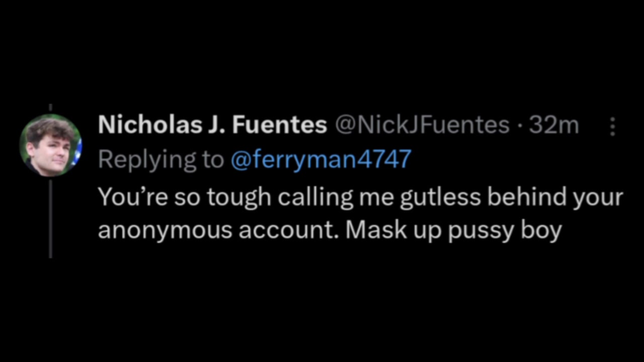The height and width of the screenshot is (362, 644).
Task: Open the three-dot more options menu
Action: coord(612,127)
